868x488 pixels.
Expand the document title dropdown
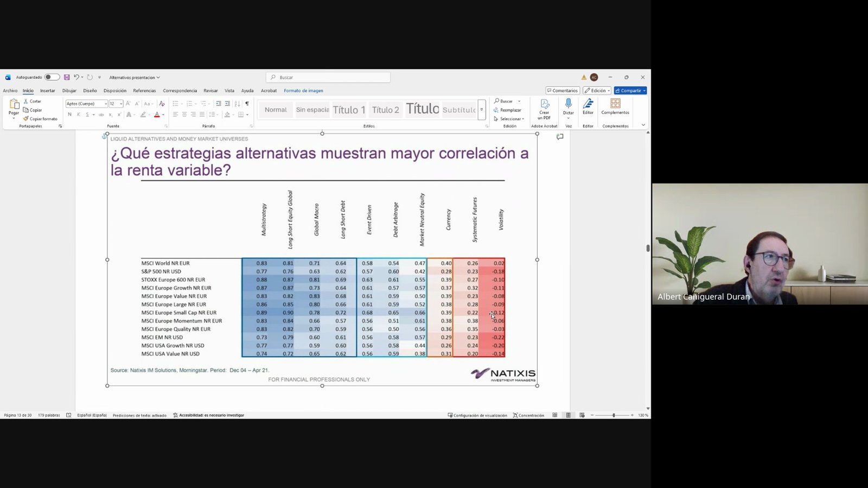[158, 78]
